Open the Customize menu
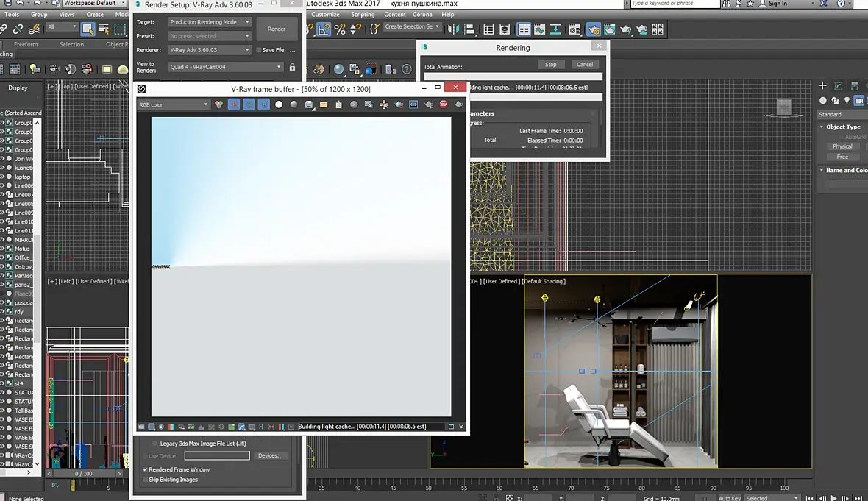The height and width of the screenshot is (501, 868). (325, 14)
